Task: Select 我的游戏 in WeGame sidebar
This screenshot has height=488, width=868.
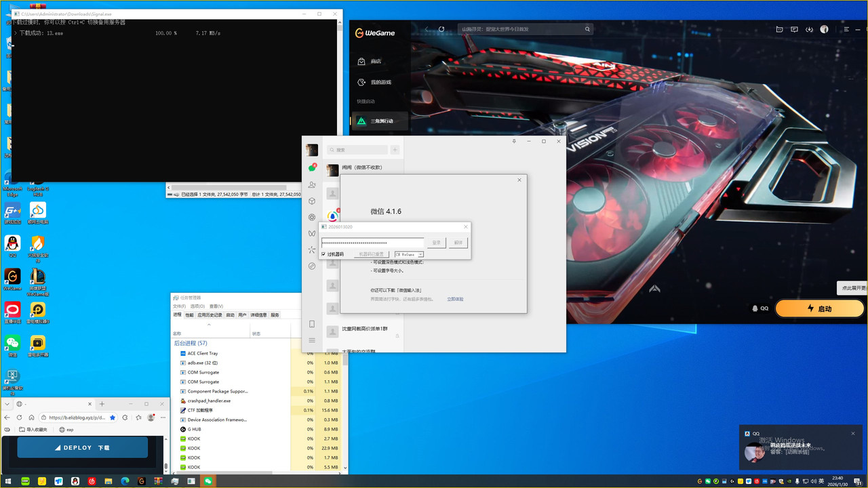Action: pyautogui.click(x=380, y=82)
